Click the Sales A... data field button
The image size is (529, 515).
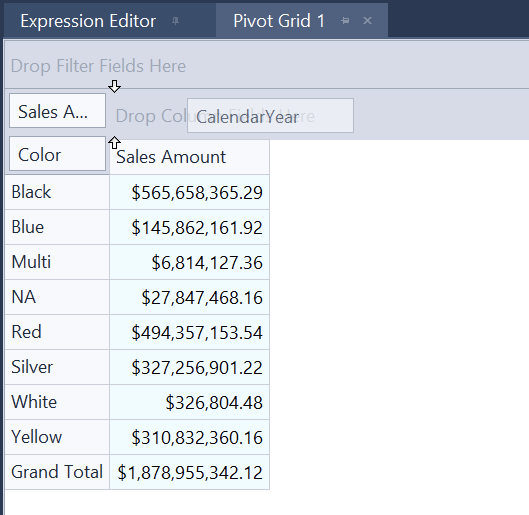coord(57,111)
